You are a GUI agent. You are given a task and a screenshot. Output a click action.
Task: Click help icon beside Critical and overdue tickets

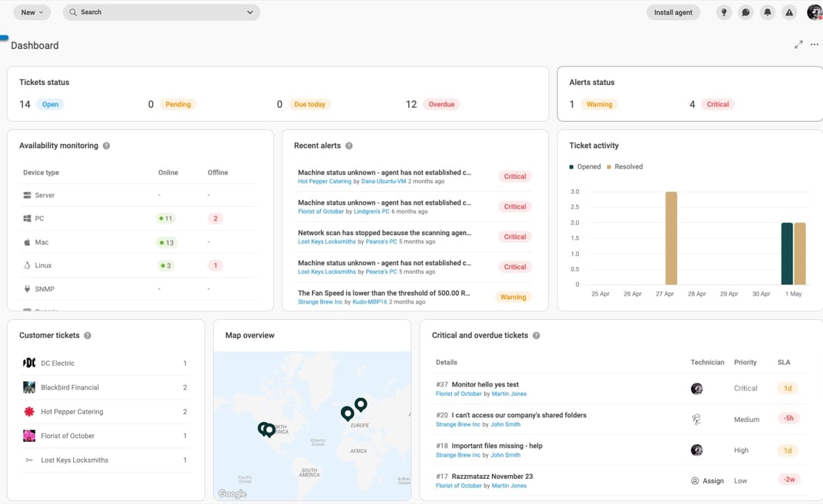536,336
